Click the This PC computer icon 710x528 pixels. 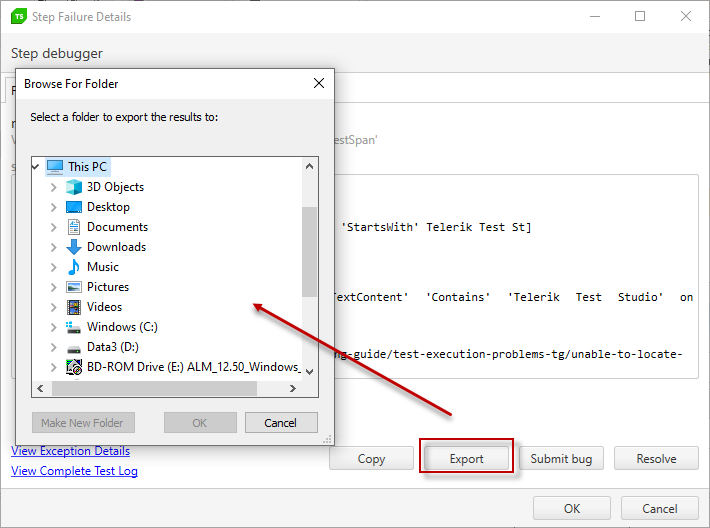coord(55,167)
